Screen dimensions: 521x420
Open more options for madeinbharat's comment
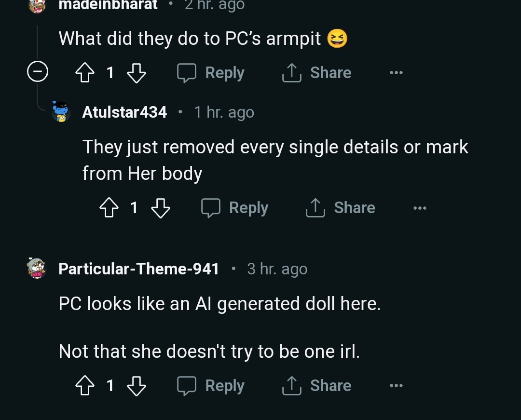(396, 73)
